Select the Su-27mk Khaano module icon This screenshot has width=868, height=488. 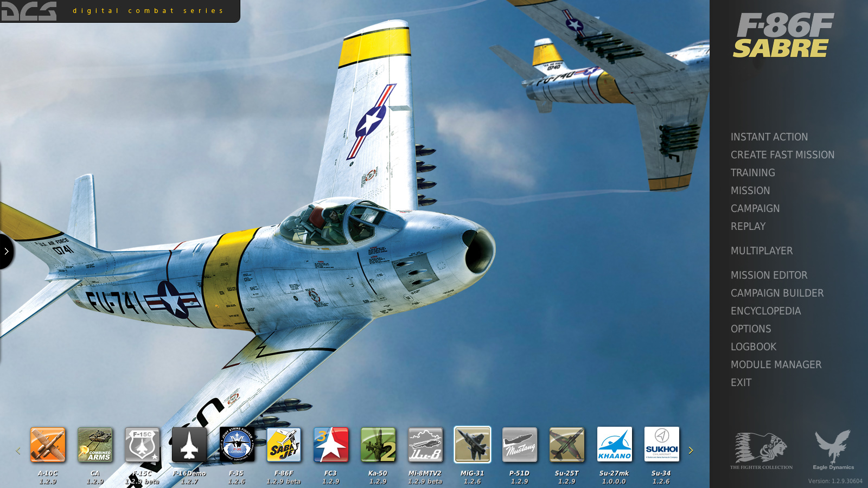(614, 445)
